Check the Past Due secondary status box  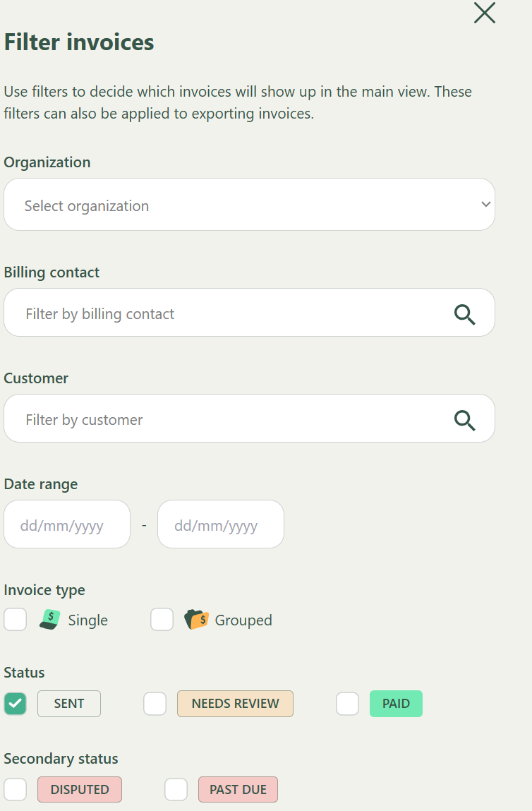tap(176, 789)
